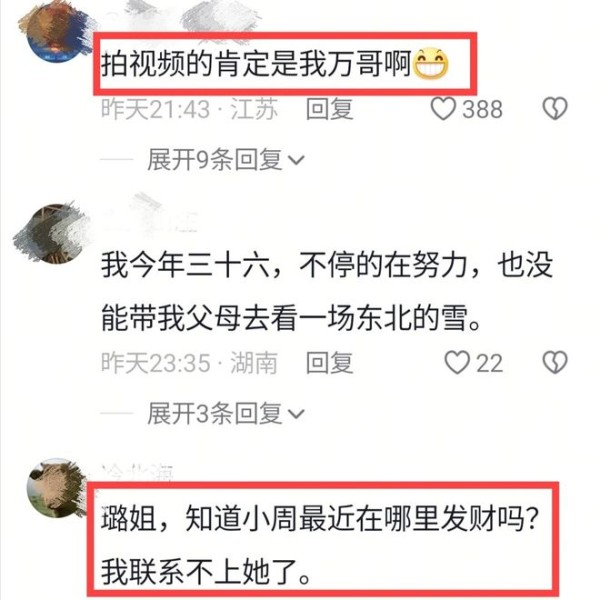The width and height of the screenshot is (600, 600).
Task: Tap the grinning emoji in first comment
Action: pyautogui.click(x=431, y=64)
